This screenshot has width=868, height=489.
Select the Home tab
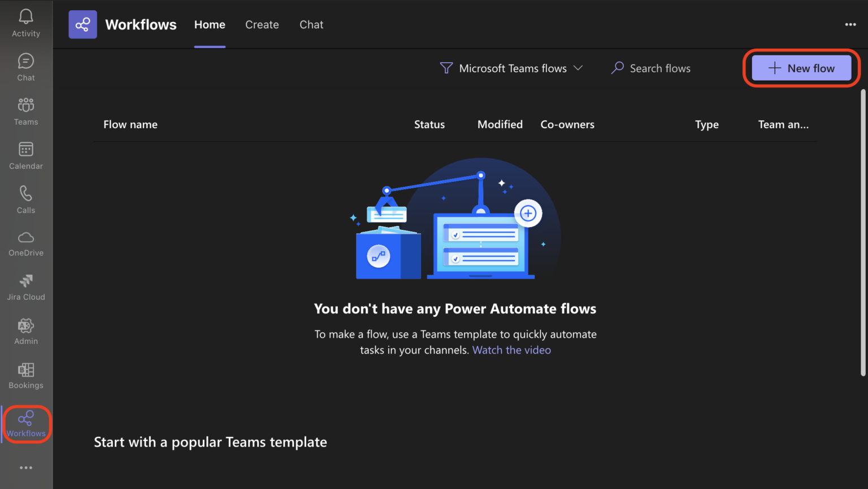tap(210, 25)
